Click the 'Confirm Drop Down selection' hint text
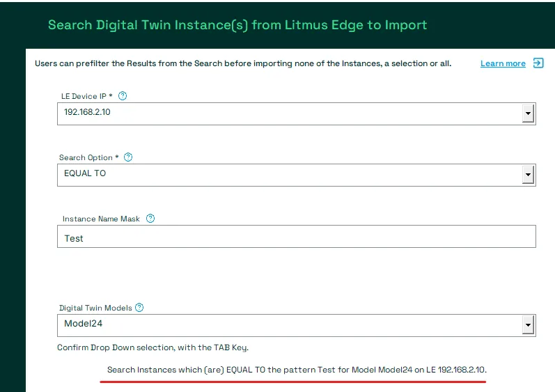Viewport: 555px width, 392px height. [153, 347]
